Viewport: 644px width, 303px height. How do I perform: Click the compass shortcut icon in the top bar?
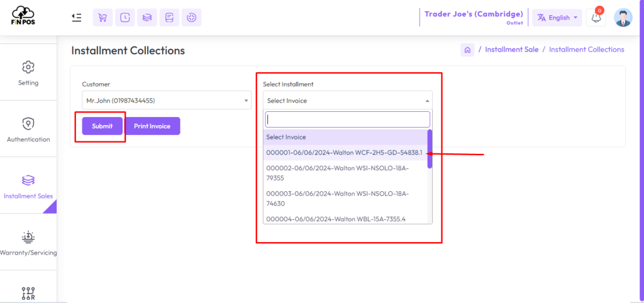pos(191,18)
